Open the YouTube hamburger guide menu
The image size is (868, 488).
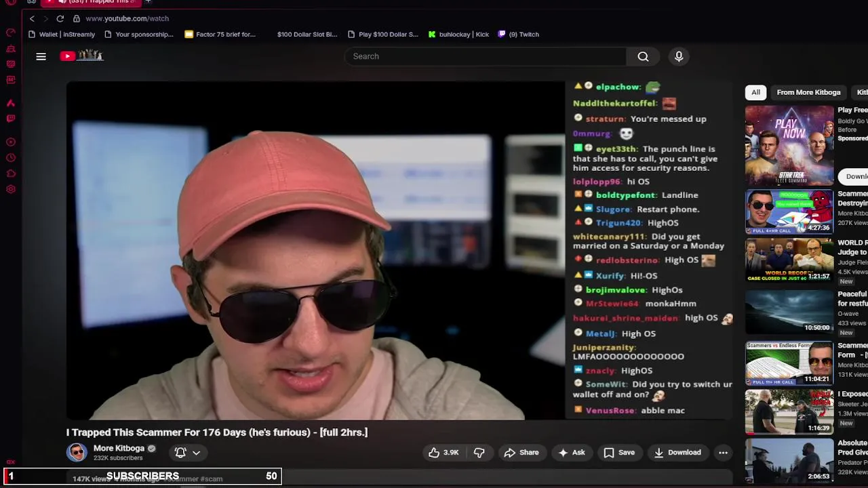click(x=41, y=56)
